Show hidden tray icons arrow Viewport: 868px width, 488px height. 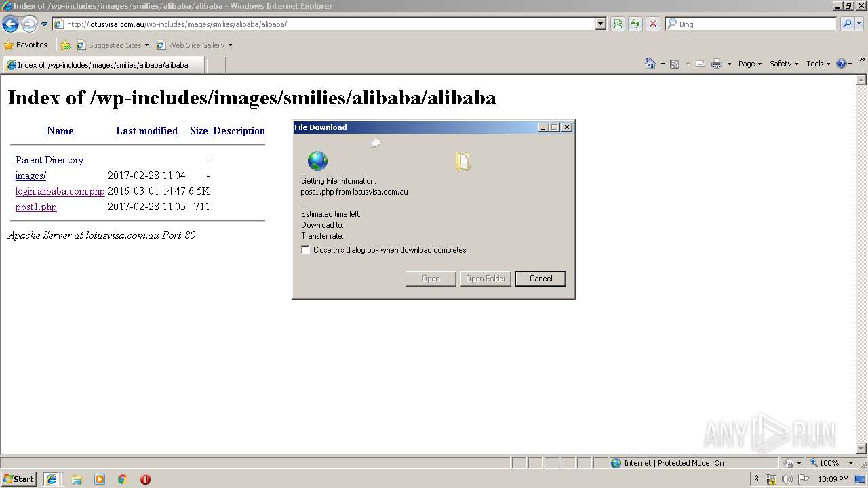coord(756,479)
